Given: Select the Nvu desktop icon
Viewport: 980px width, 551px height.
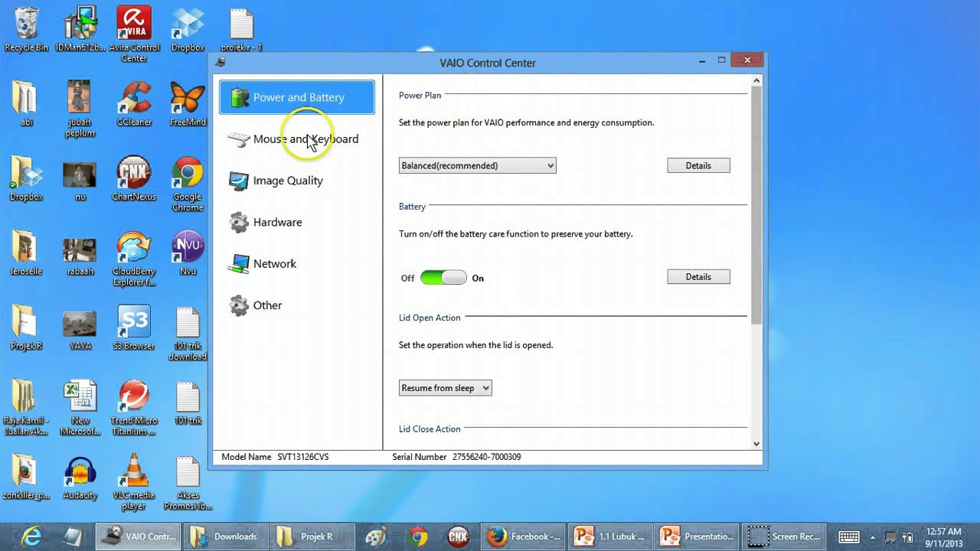Looking at the screenshot, I should (x=188, y=253).
